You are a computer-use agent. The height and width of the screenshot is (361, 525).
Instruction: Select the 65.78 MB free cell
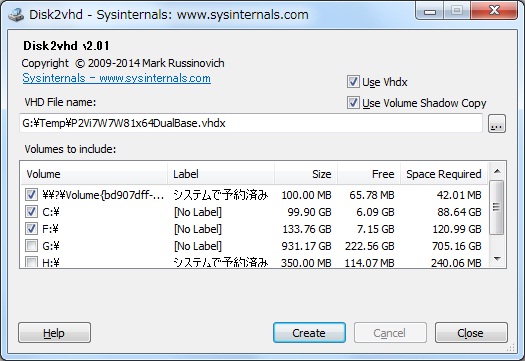(372, 195)
